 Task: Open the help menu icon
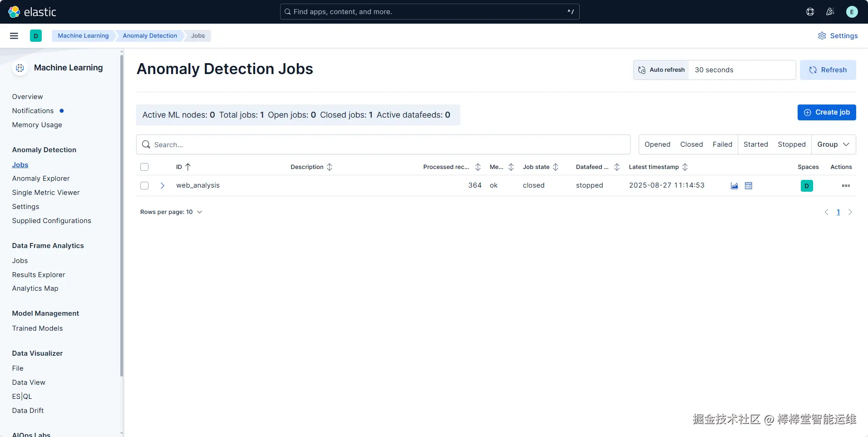tap(810, 12)
